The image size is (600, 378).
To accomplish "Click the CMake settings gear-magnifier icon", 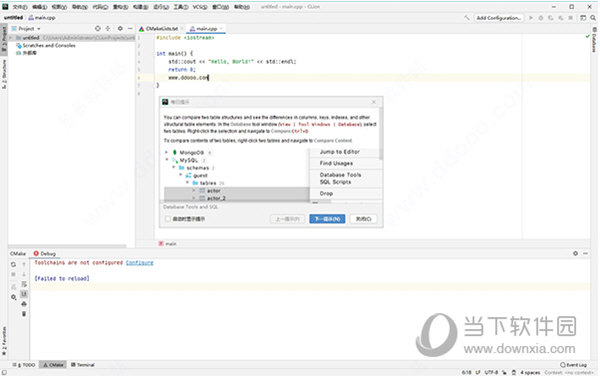I will pyautogui.click(x=13, y=297).
